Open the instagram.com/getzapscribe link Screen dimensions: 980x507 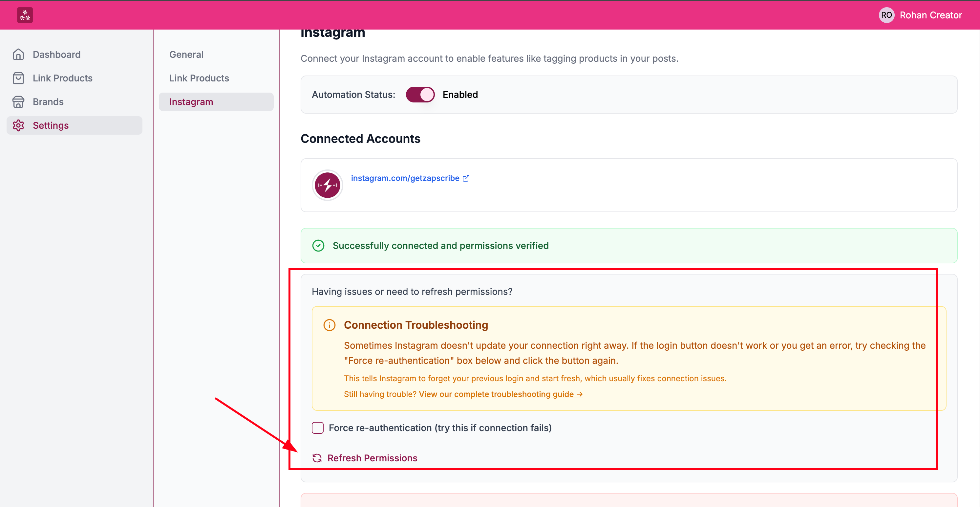[405, 178]
